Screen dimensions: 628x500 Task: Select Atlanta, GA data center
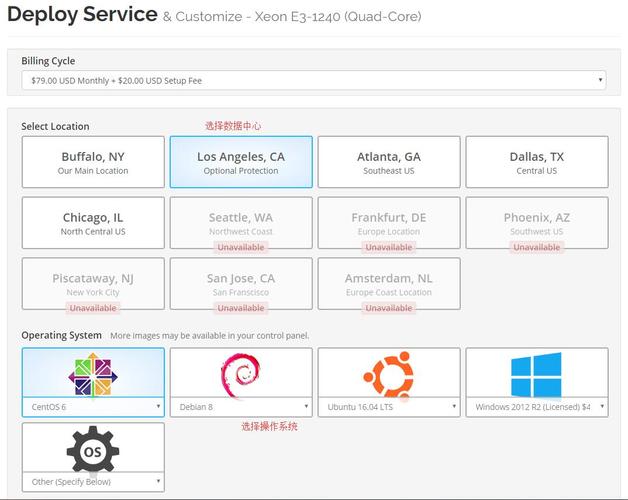(389, 162)
